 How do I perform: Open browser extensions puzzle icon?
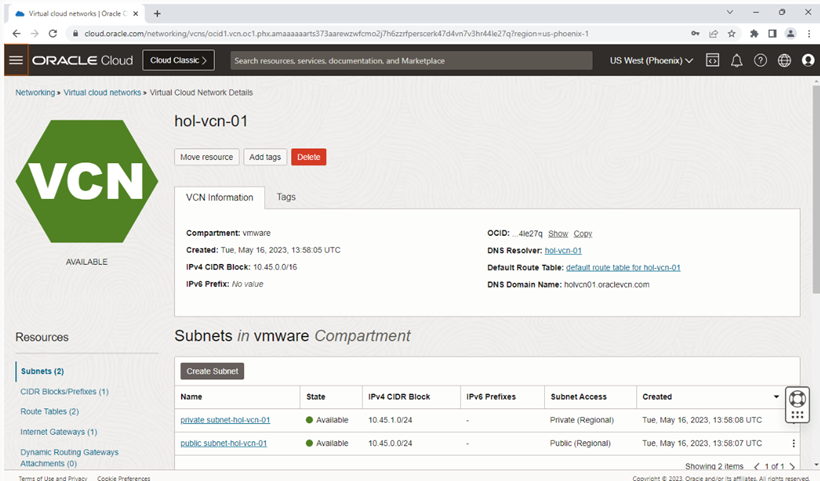[x=754, y=33]
